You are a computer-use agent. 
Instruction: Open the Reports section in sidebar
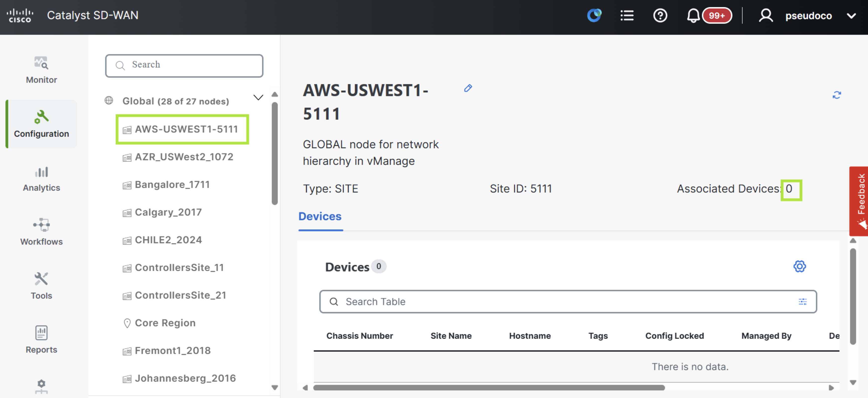click(x=41, y=340)
